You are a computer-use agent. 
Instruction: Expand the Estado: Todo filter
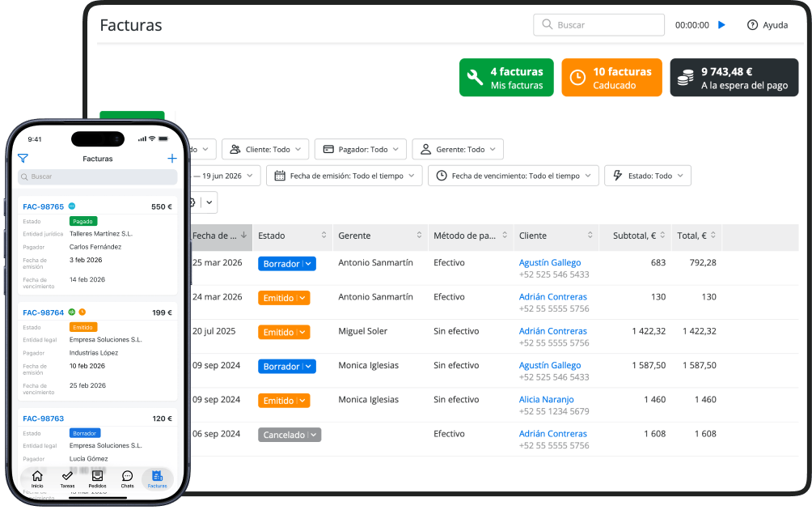coord(647,176)
